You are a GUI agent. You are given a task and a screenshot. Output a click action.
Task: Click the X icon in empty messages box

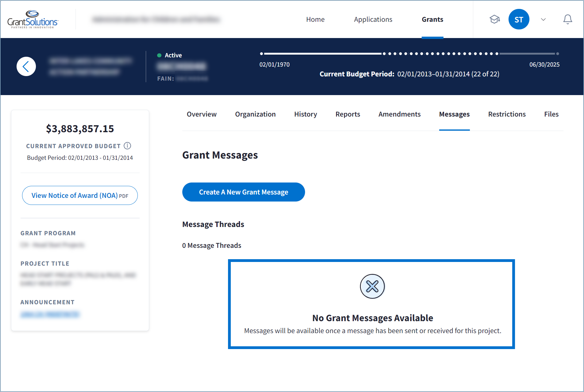coord(372,286)
